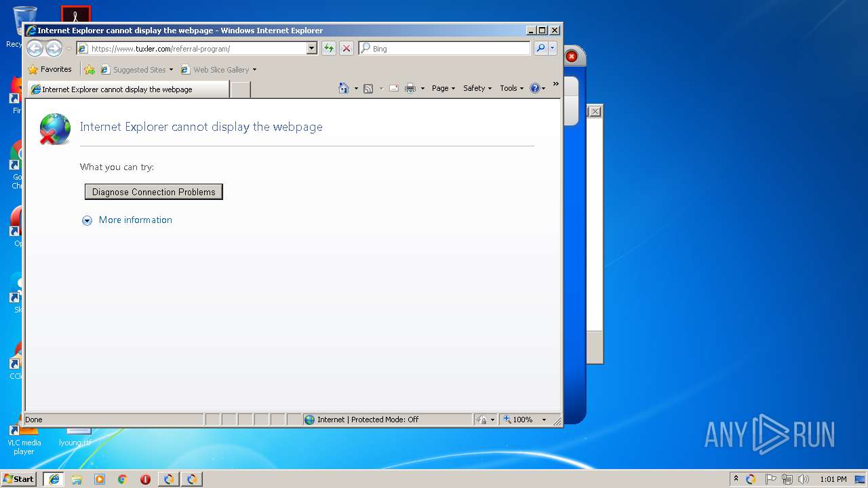
Task: Click the first Tuxler taskbar icon
Action: [169, 479]
